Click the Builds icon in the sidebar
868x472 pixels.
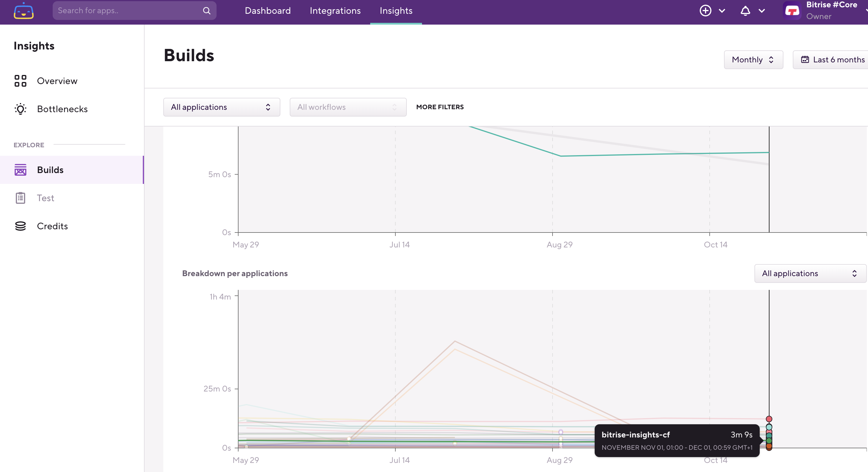point(20,170)
